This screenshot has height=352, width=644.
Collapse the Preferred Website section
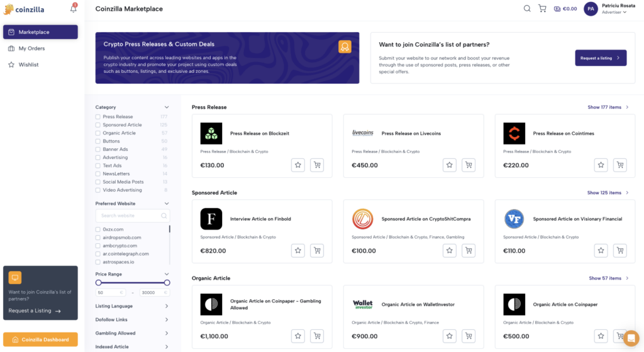point(166,204)
